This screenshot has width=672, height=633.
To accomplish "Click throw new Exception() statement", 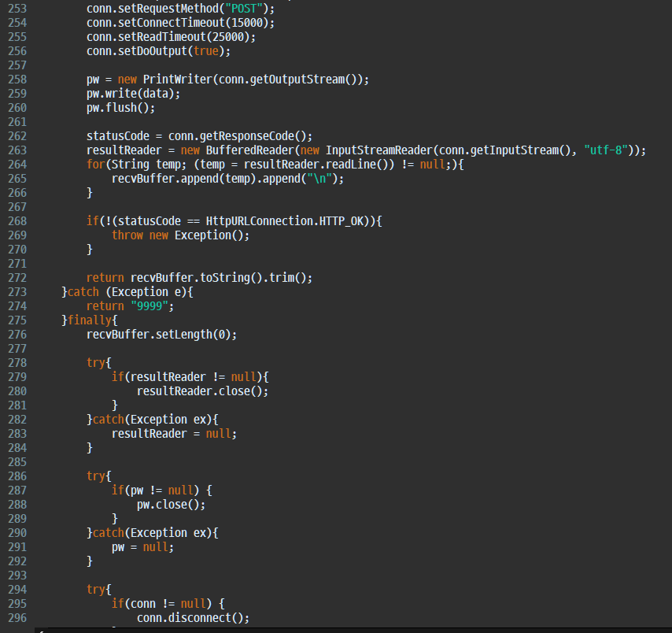I will [180, 235].
